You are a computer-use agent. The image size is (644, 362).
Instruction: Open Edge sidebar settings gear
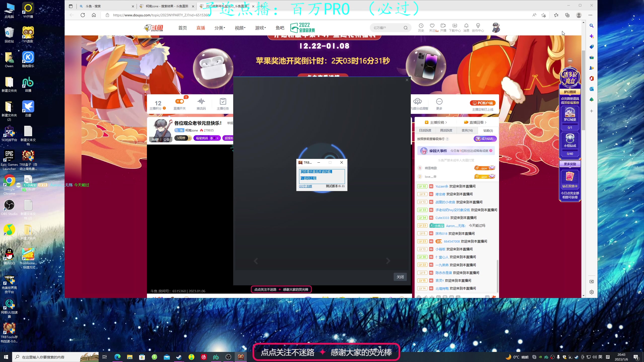coord(591,292)
